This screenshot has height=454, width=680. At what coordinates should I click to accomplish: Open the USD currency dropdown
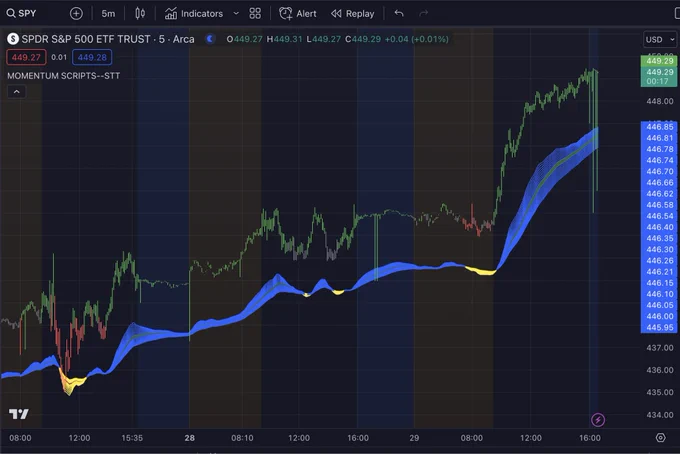660,39
